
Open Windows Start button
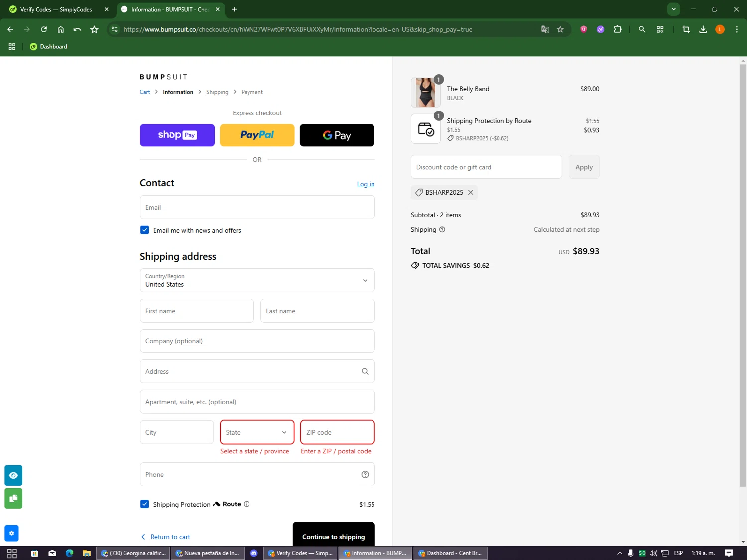(x=12, y=553)
